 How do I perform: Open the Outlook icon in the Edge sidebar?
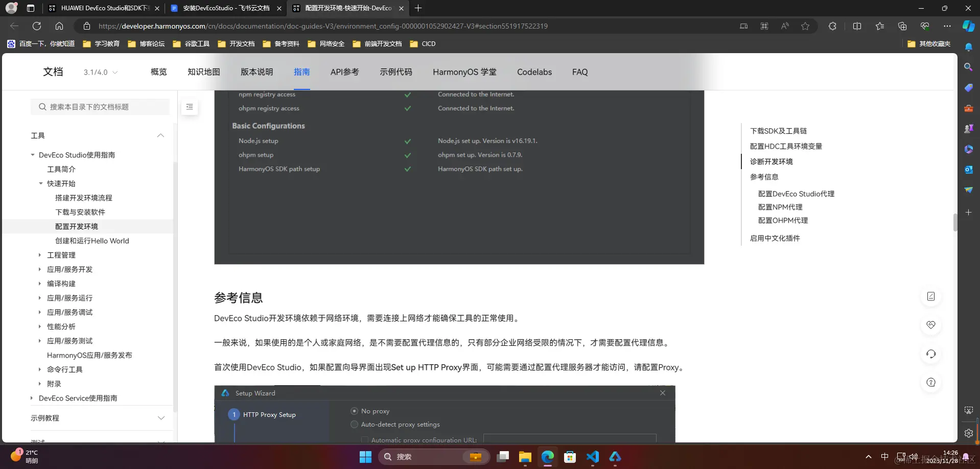pos(968,169)
